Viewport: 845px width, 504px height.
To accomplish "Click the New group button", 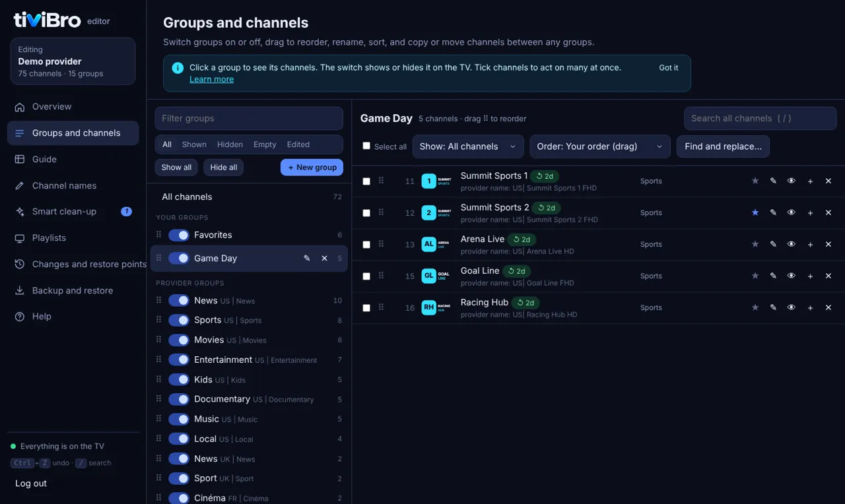I will pos(312,168).
